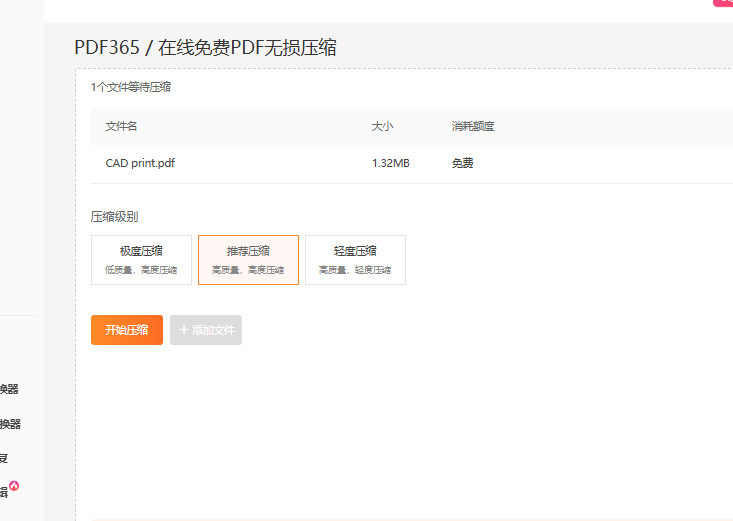Click the 在线免费PDF无损压缩 heading text
This screenshot has width=733, height=521.
[x=254, y=48]
